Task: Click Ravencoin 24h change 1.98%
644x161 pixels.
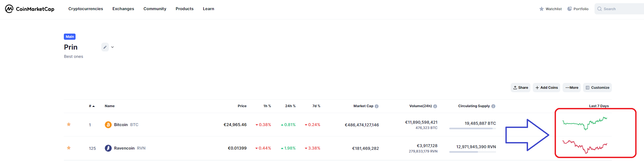Action: (x=288, y=148)
